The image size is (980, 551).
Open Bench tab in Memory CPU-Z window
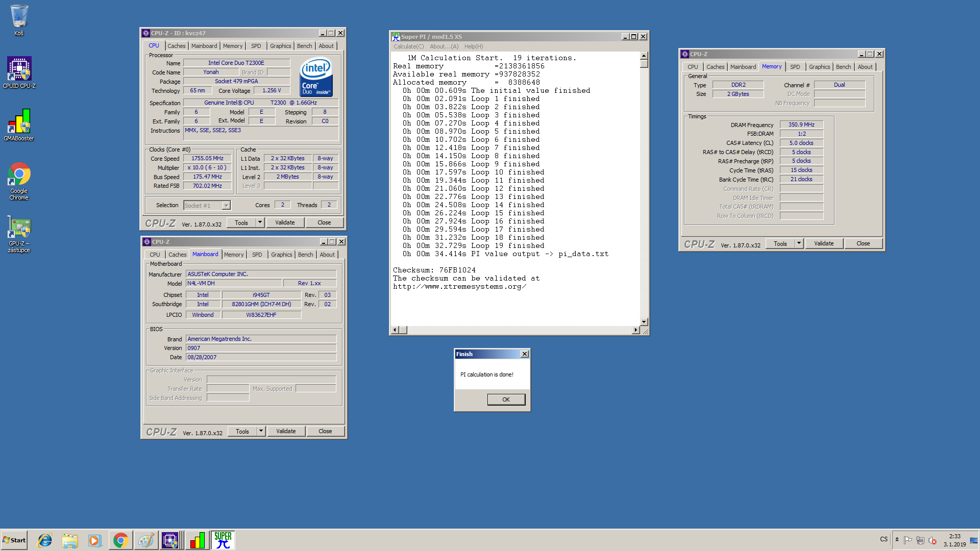844,67
